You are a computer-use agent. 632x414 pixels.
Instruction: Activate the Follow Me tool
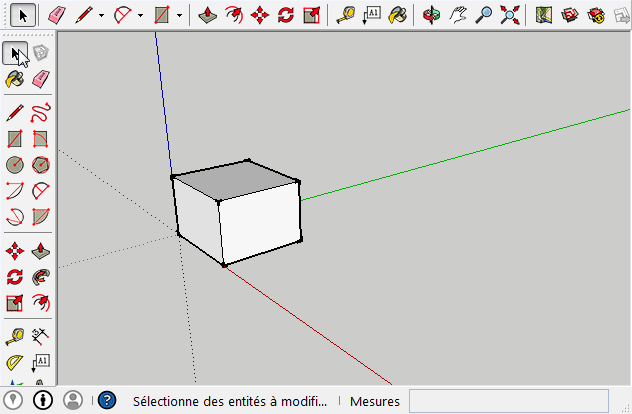[41, 277]
